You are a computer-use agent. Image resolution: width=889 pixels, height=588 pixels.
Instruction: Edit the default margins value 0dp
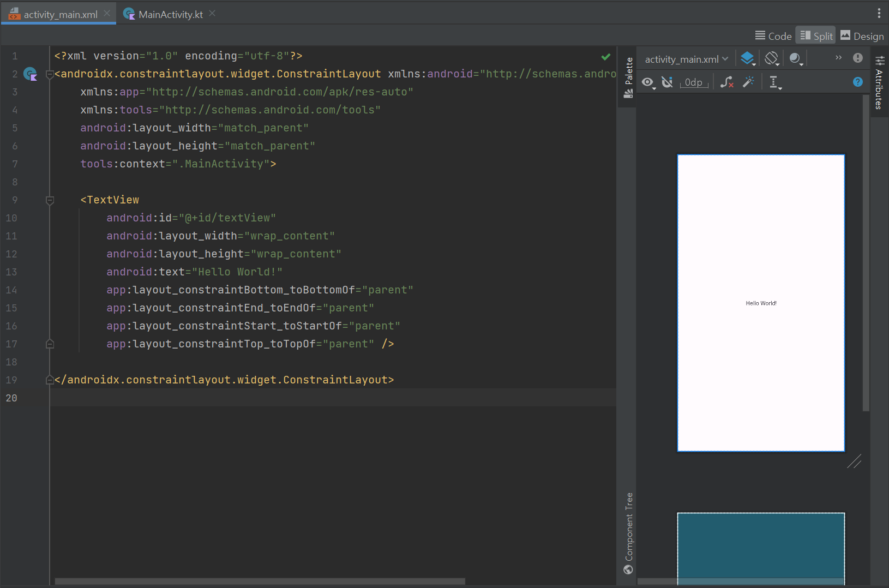click(694, 82)
